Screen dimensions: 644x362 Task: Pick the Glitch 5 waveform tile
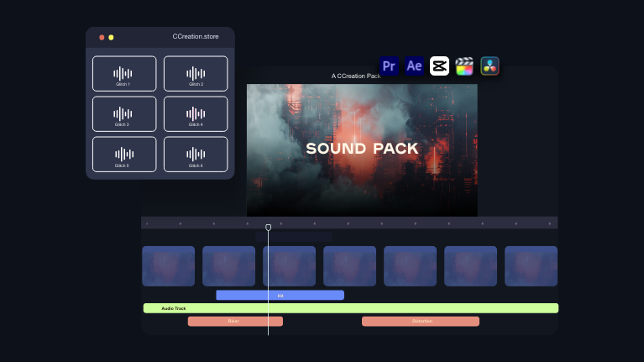coord(124,155)
